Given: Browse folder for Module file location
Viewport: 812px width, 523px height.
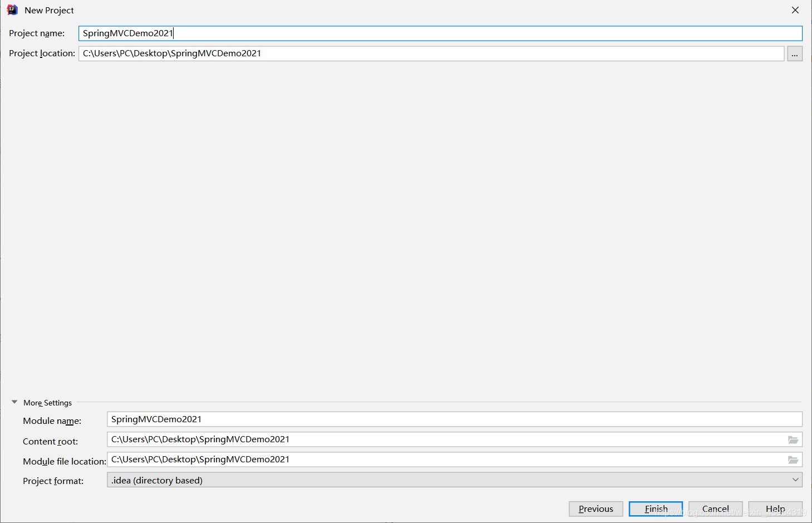Looking at the screenshot, I should 793,460.
